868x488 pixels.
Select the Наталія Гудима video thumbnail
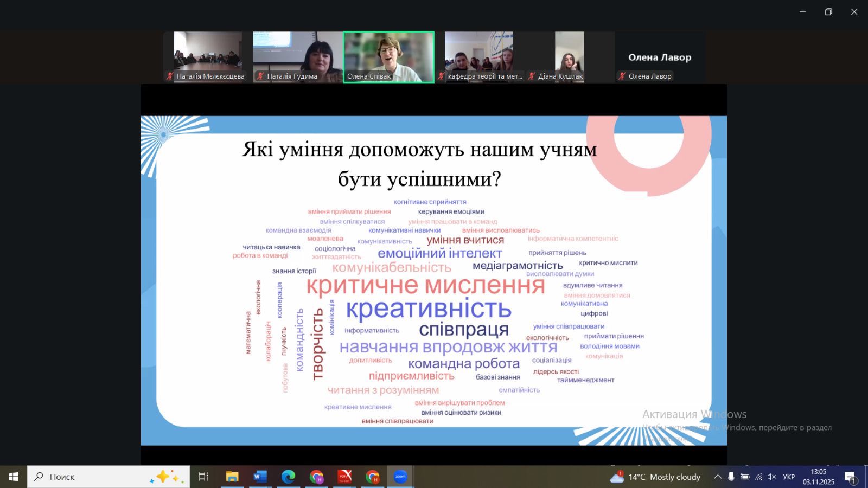tap(297, 56)
